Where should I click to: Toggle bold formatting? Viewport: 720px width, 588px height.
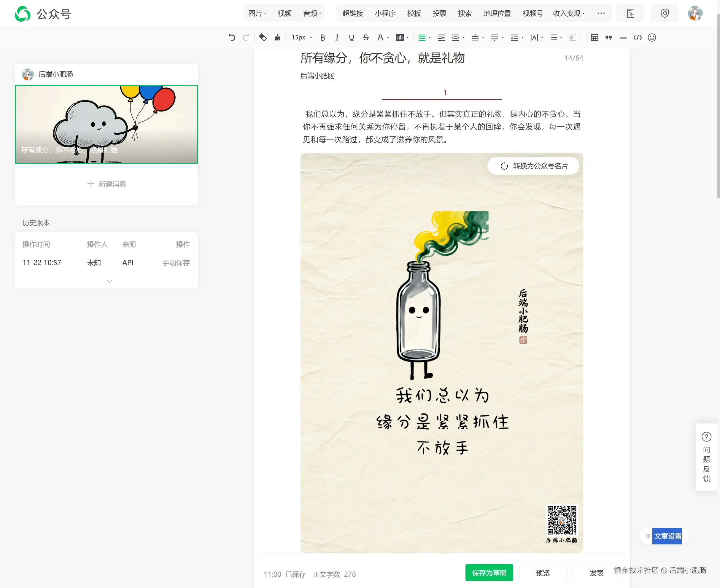[322, 38]
